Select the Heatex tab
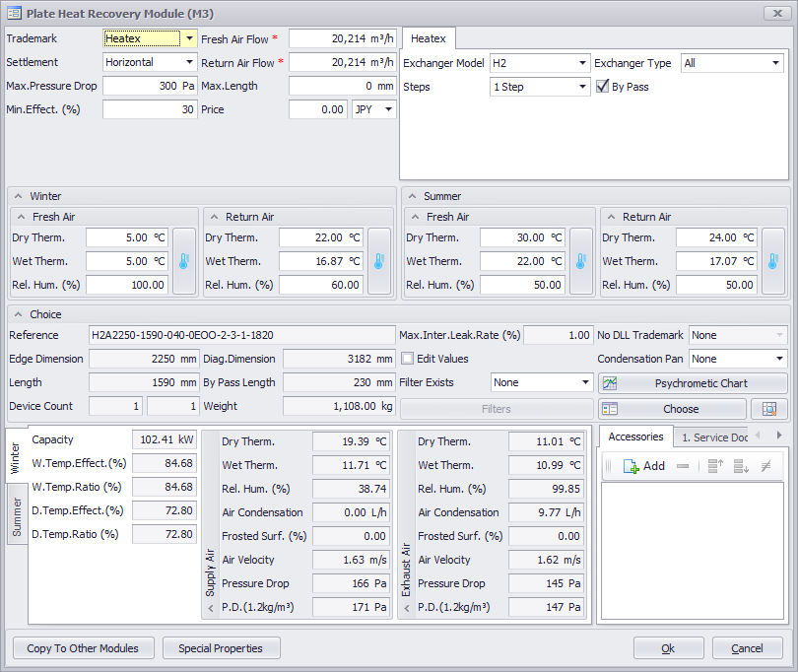The image size is (798, 672). click(428, 38)
